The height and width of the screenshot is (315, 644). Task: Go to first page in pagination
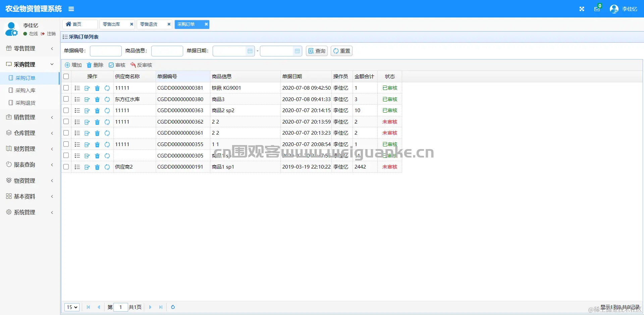[x=88, y=307]
